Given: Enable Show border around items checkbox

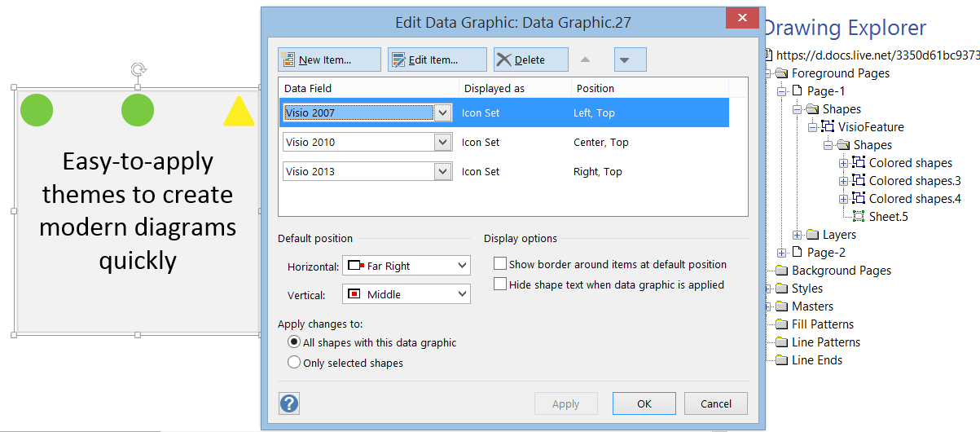Looking at the screenshot, I should tap(500, 264).
